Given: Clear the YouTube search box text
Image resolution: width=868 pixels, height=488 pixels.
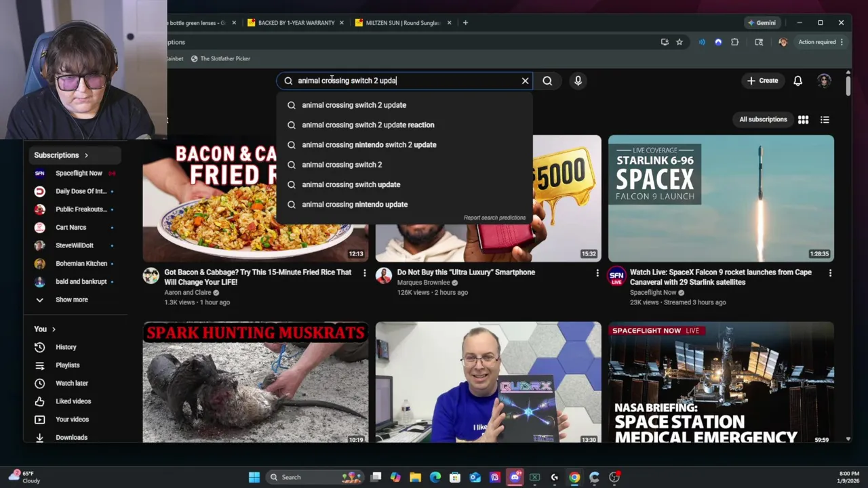Looking at the screenshot, I should [x=525, y=81].
